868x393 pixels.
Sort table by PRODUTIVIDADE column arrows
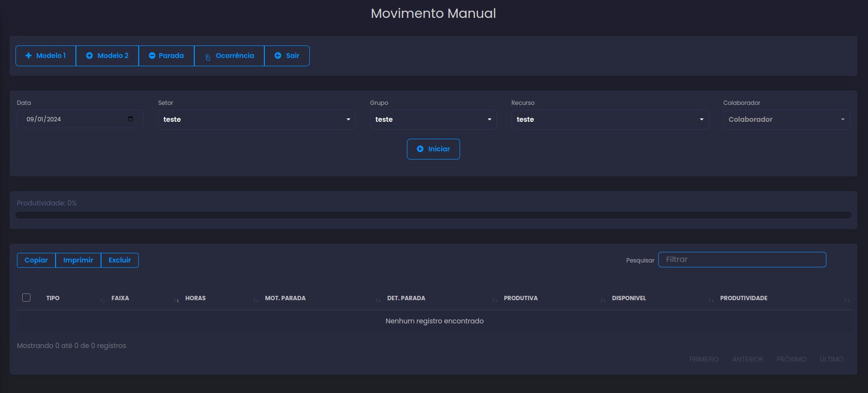pyautogui.click(x=847, y=300)
